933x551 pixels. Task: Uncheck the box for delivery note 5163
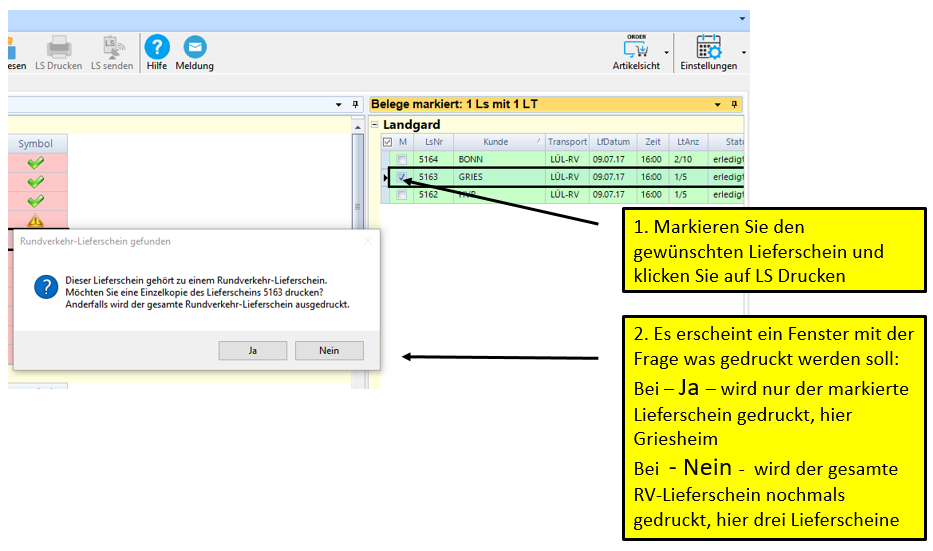click(x=402, y=177)
